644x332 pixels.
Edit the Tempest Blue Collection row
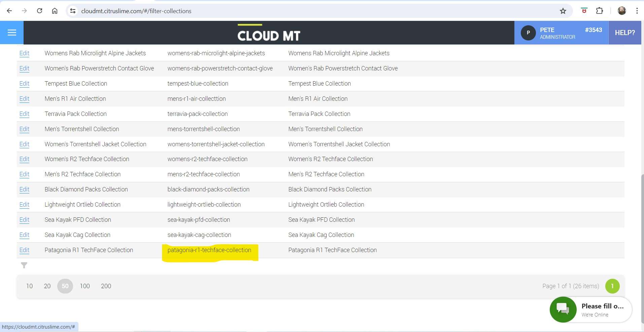(x=24, y=84)
